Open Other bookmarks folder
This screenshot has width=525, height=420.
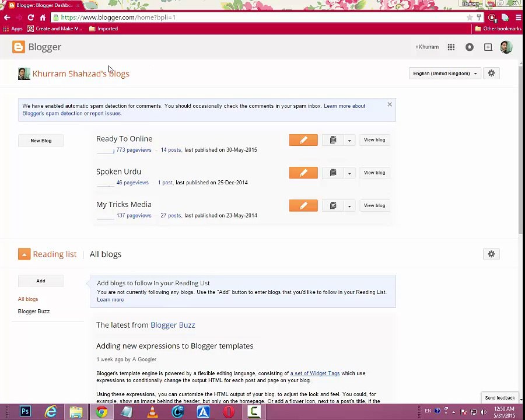point(498,29)
